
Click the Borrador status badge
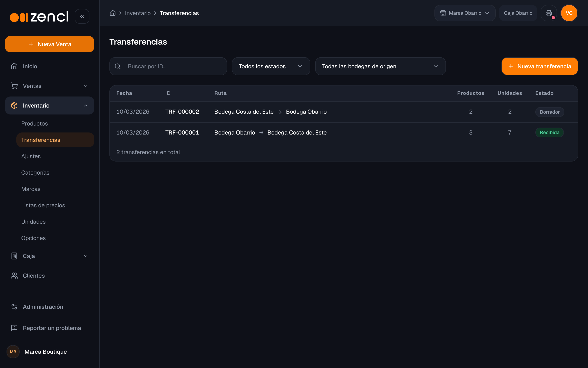[550, 112]
